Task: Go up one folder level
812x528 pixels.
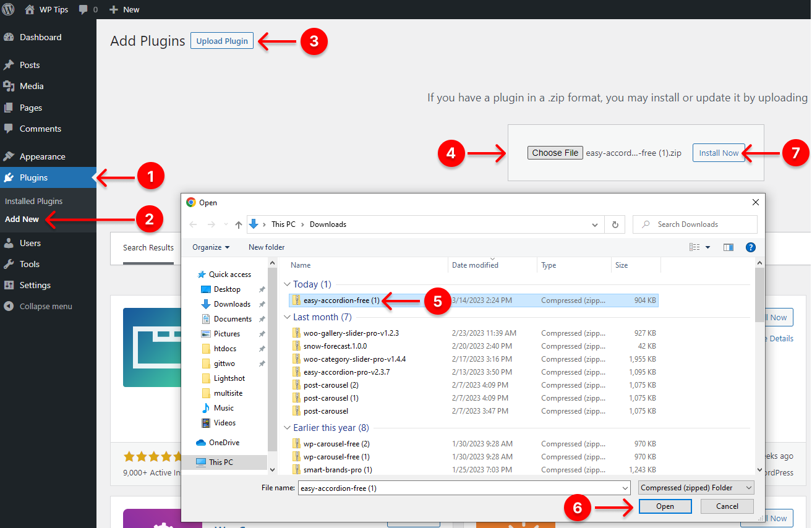Action: [238, 224]
